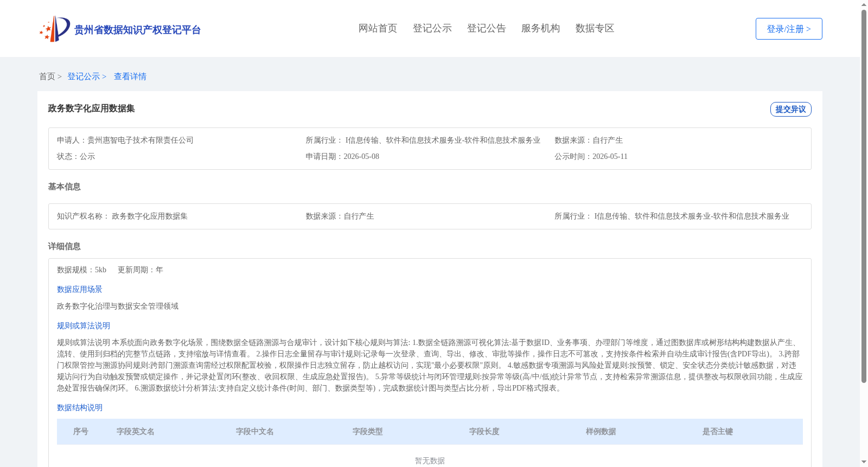Click the 申请日期 2026-05-08 value
Screen dimensions: 868x467
[361, 156]
